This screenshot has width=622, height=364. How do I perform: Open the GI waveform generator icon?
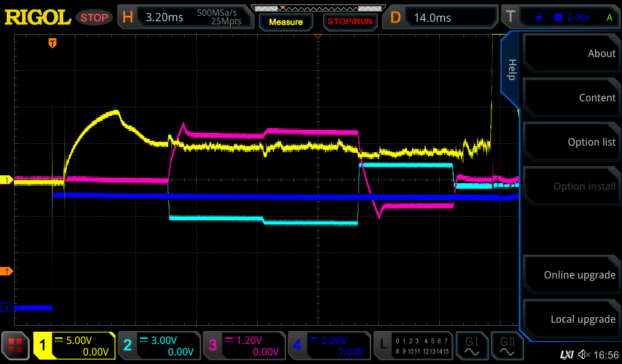pyautogui.click(x=471, y=346)
